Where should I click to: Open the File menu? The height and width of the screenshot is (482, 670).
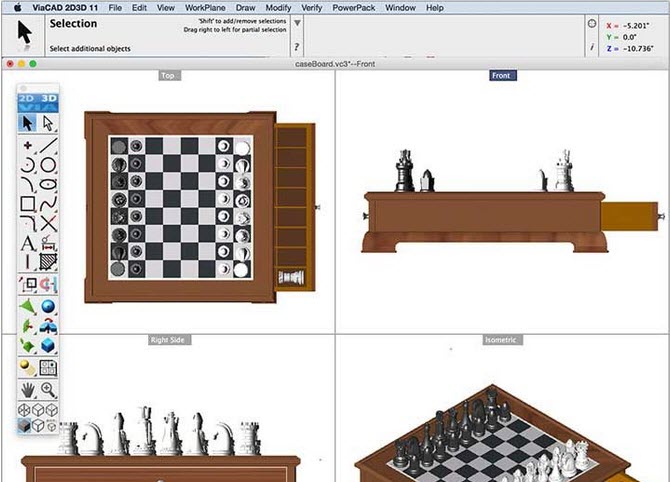point(115,8)
